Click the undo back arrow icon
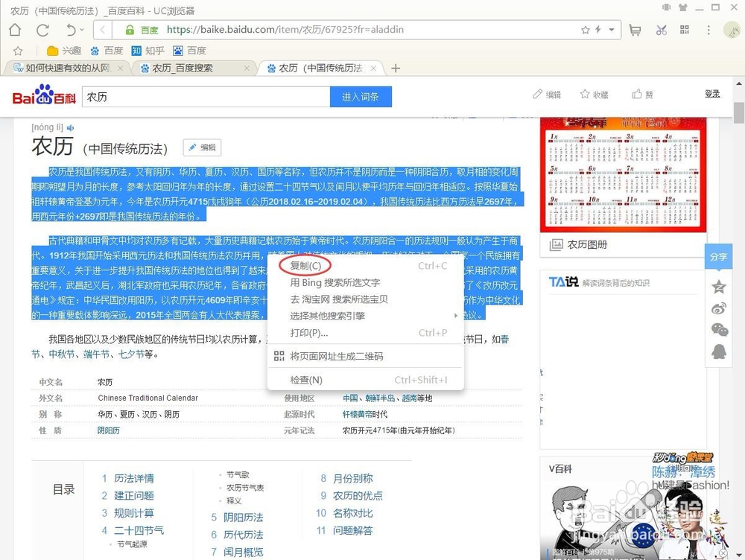 coord(70,30)
